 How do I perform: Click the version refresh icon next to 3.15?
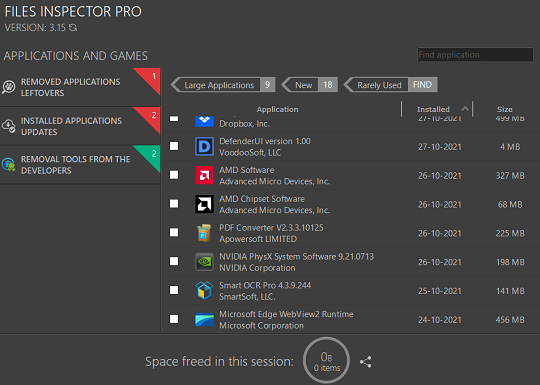[x=73, y=28]
